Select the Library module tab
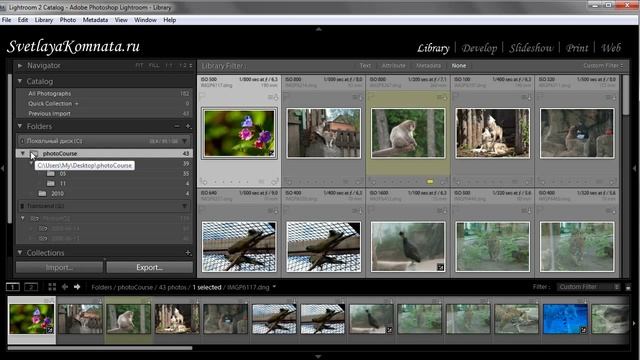Viewport: 640px width, 360px height. tap(433, 48)
